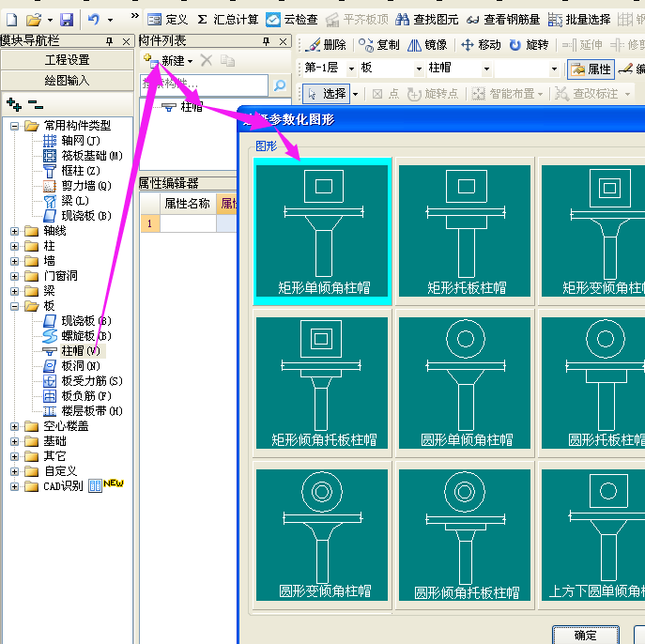Click the Save disk icon
The image size is (645, 644).
(67, 20)
